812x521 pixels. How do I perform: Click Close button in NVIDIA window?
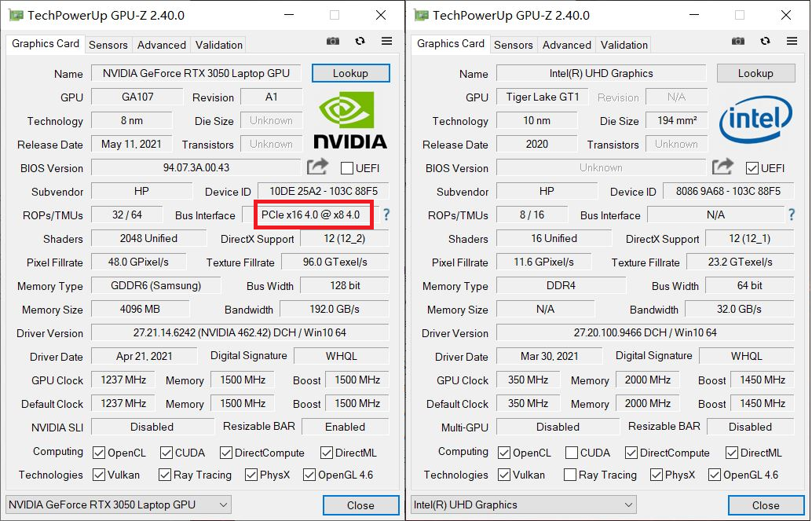tap(361, 505)
